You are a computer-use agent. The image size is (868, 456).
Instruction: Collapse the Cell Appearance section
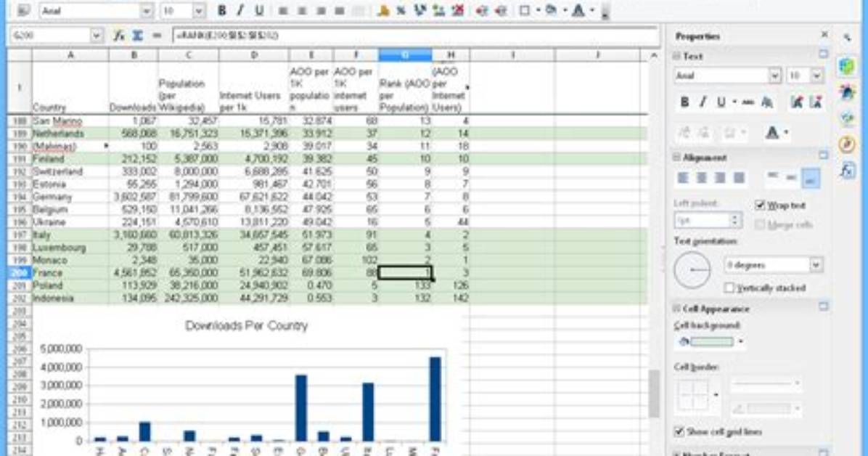point(676,309)
